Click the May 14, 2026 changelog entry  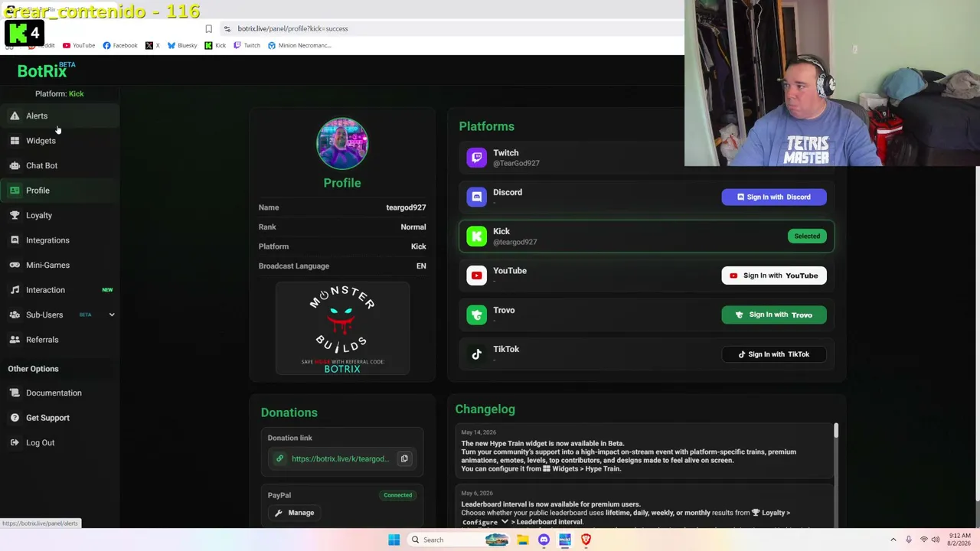pos(644,451)
